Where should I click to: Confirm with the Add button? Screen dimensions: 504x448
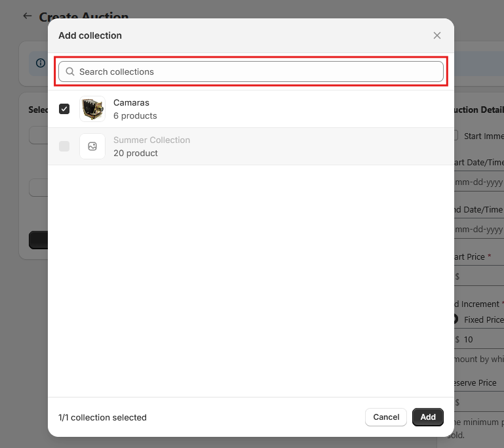(428, 417)
